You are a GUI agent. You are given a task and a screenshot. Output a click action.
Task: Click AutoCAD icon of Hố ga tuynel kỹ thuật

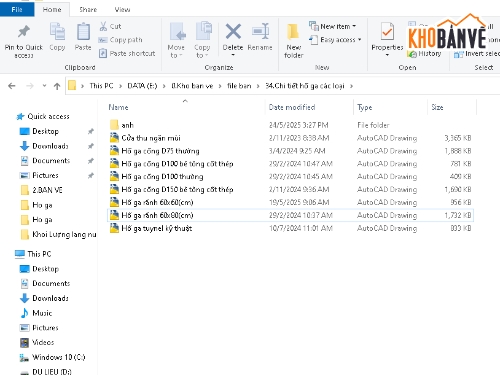(x=114, y=228)
